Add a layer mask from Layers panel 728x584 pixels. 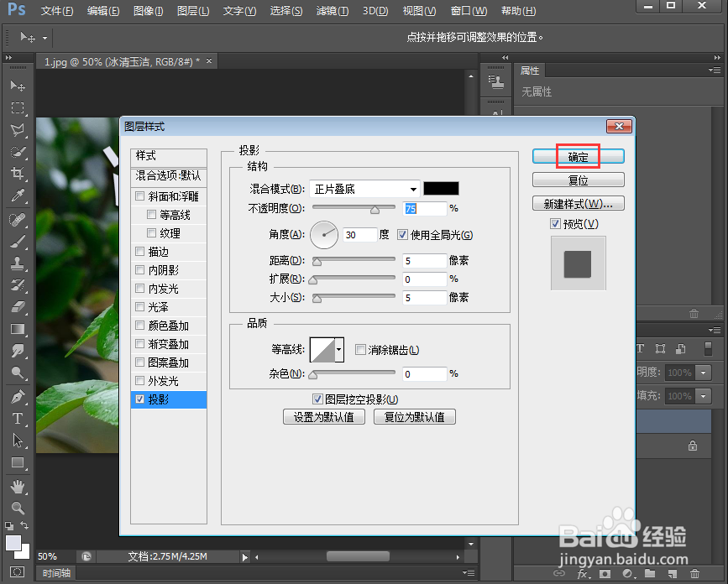coord(605,574)
